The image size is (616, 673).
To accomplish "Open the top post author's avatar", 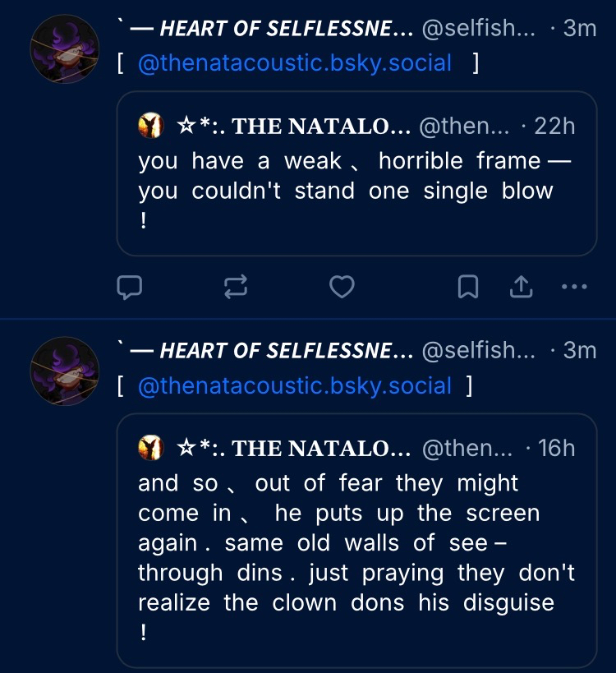I will (64, 48).
